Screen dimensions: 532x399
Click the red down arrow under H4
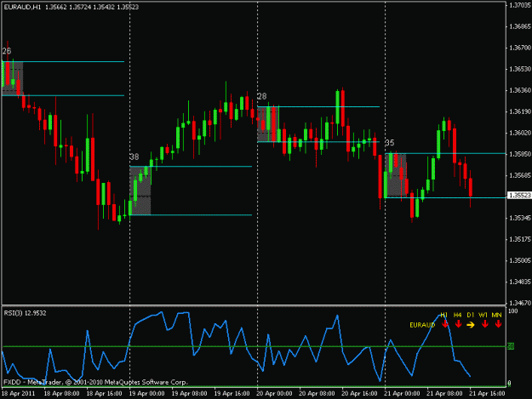tap(458, 324)
